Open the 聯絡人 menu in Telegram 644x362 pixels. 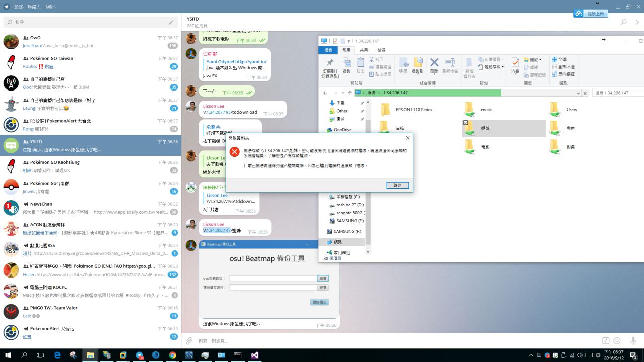[x=34, y=7]
